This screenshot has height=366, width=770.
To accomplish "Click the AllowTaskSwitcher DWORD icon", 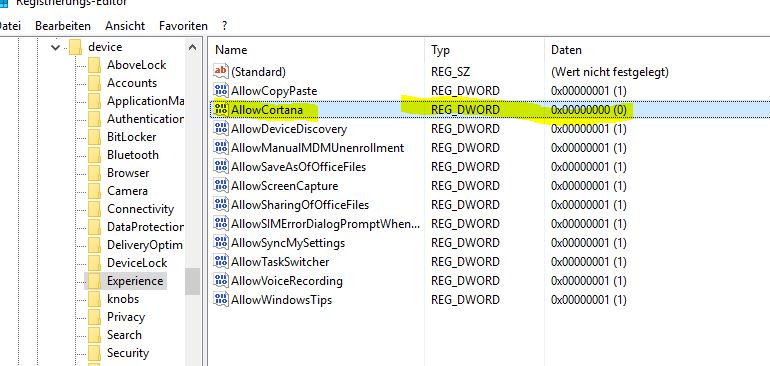I will (221, 261).
